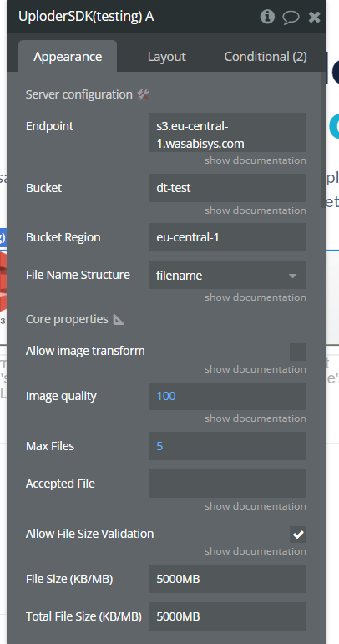Close the UploderSDK property panel
Screen dimensions: 339x644
tap(315, 18)
